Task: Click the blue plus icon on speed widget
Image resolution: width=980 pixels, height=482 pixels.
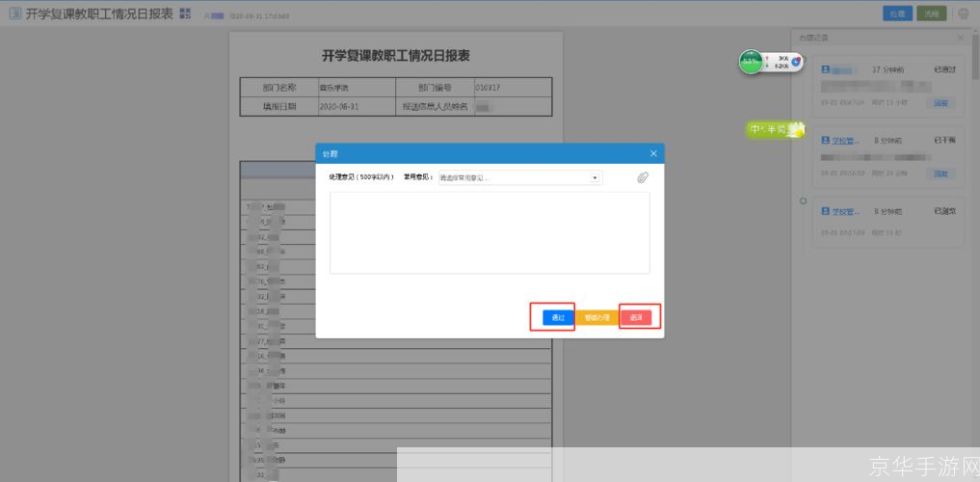Action: click(796, 62)
